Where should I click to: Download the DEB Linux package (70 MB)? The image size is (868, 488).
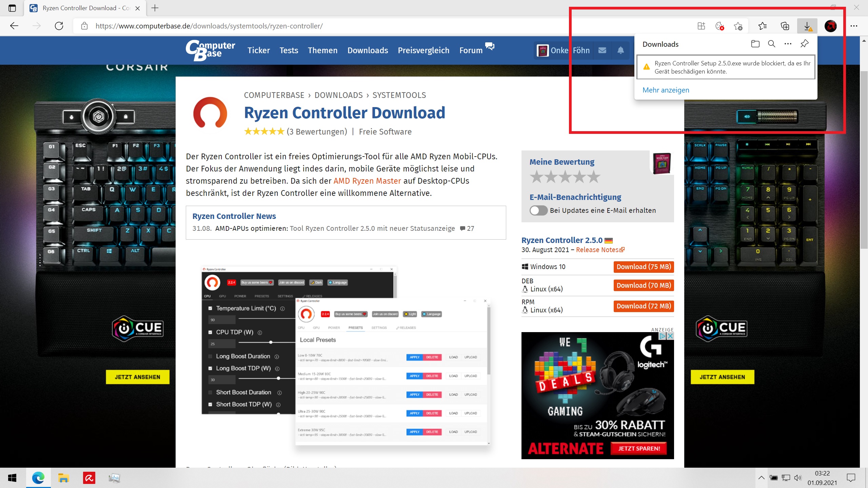coord(644,285)
